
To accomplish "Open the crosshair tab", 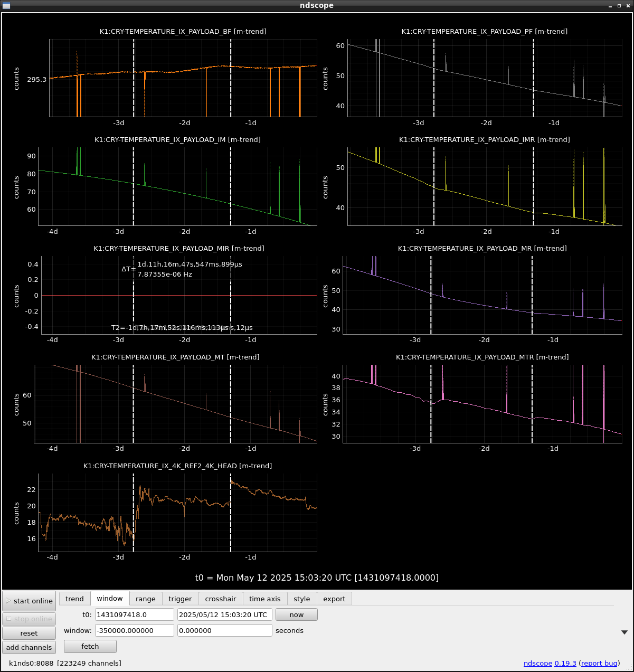I will (x=221, y=599).
